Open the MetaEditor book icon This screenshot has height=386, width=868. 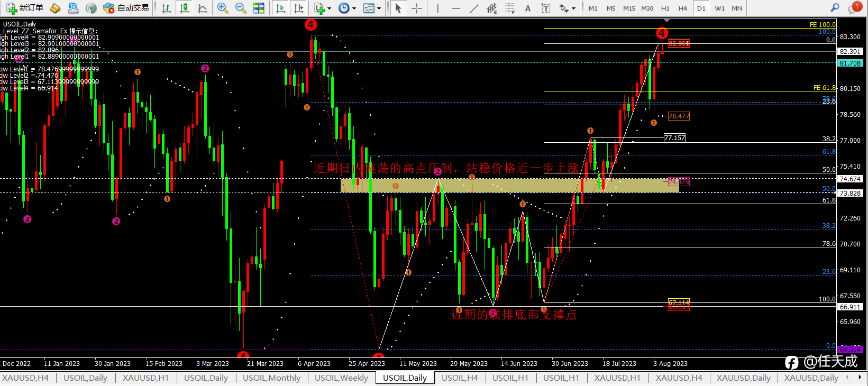[x=55, y=8]
